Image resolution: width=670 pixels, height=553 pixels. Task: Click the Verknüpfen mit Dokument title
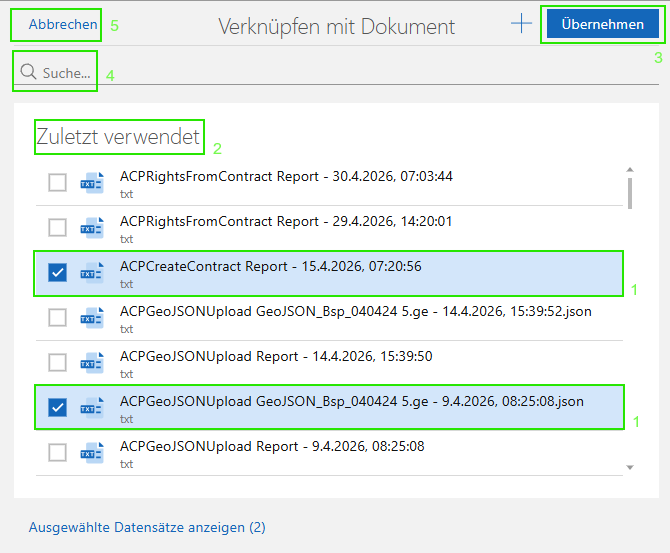pyautogui.click(x=337, y=26)
